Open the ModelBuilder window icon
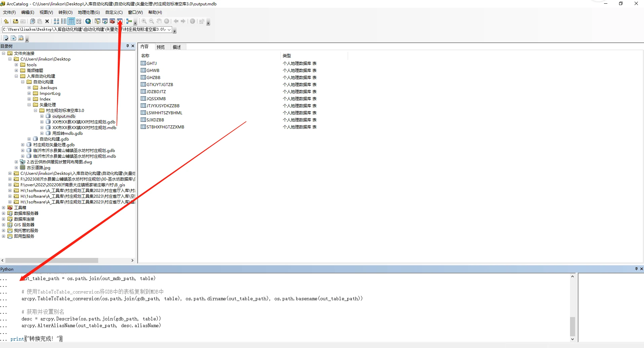Image resolution: width=644 pixels, height=348 pixels. click(129, 21)
